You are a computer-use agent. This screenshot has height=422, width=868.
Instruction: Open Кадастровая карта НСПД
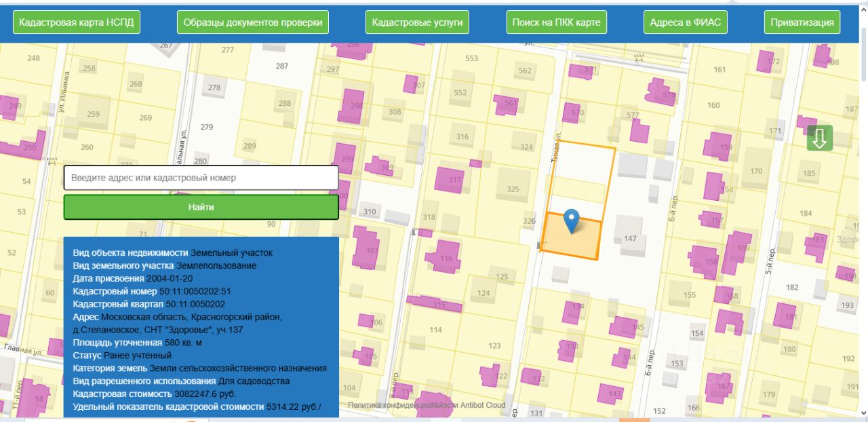(77, 22)
